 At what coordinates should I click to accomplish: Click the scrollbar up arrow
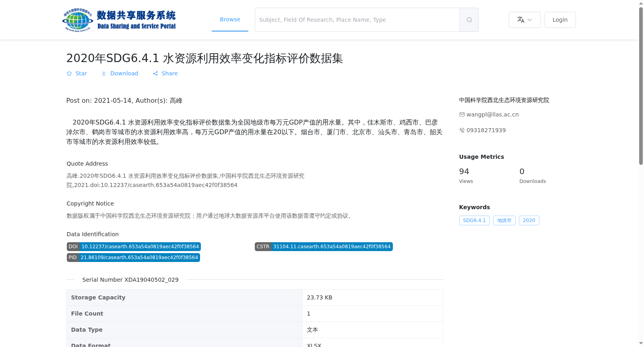click(x=641, y=3)
